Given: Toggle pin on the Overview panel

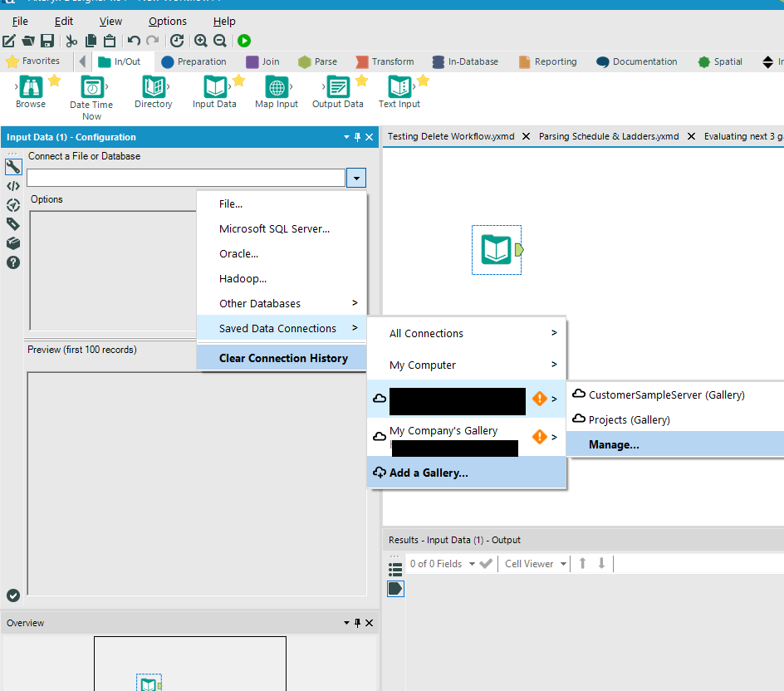Looking at the screenshot, I should (x=358, y=623).
